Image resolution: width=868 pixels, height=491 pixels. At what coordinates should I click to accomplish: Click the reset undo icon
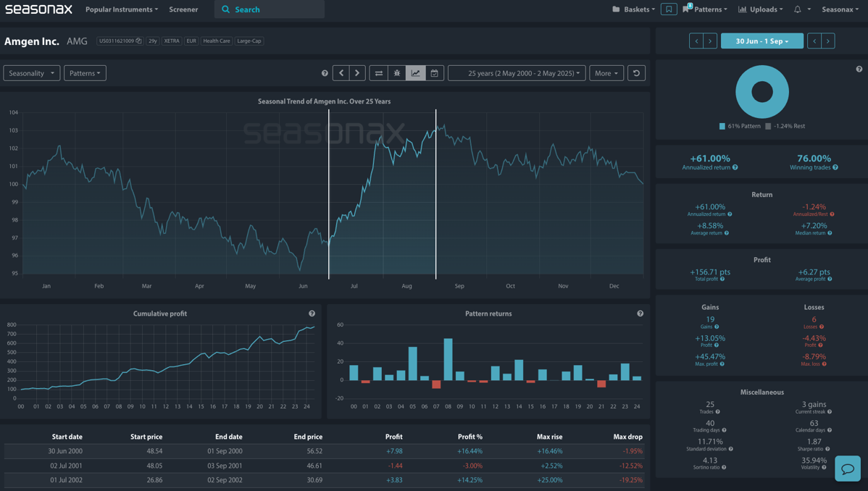click(637, 73)
